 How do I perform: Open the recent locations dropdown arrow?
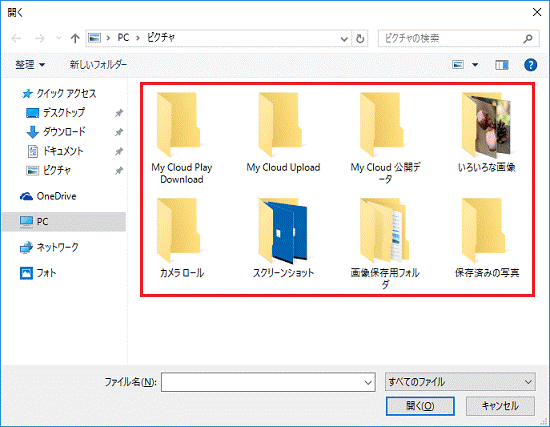[59, 38]
